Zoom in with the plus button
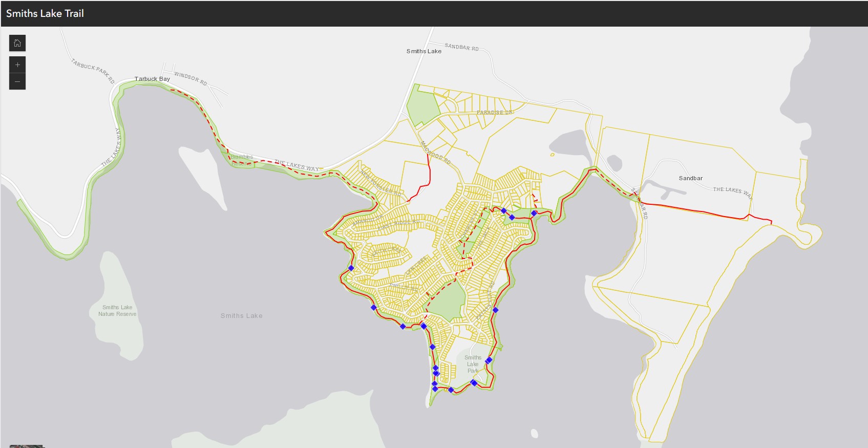This screenshot has width=868, height=448. [17, 65]
